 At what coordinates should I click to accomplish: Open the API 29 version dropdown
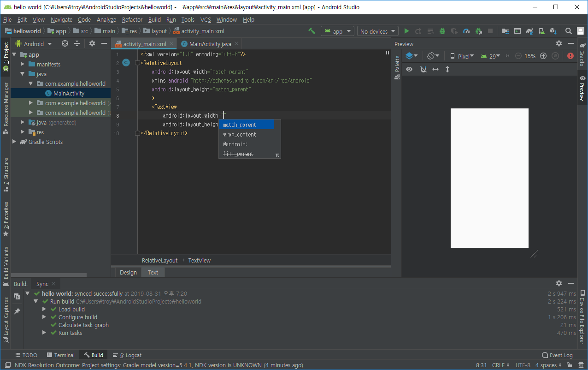click(490, 56)
